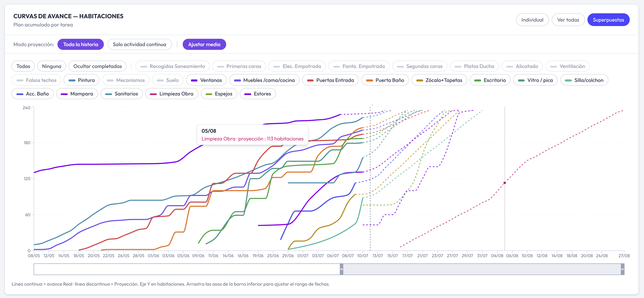Click the 08/05 x-axis date label
Viewport: 644px width, 298px height.
click(x=34, y=256)
